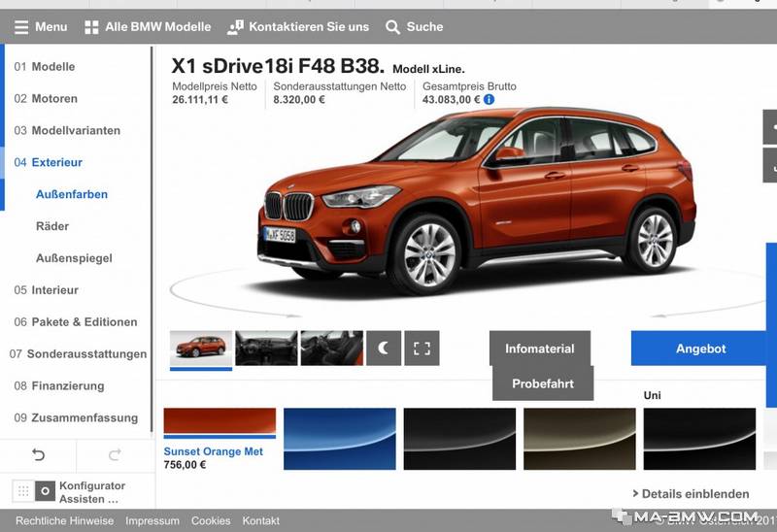Go to 05 Interieur step
The width and height of the screenshot is (777, 532).
(46, 289)
